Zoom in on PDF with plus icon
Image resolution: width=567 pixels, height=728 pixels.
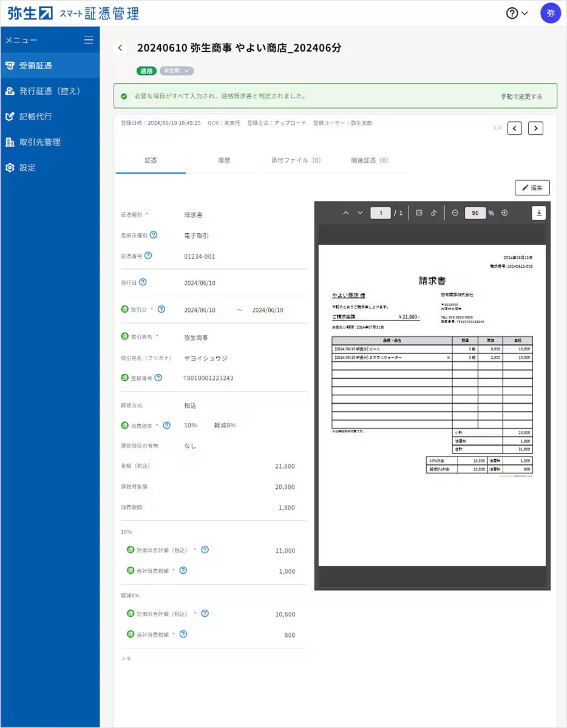(x=504, y=213)
